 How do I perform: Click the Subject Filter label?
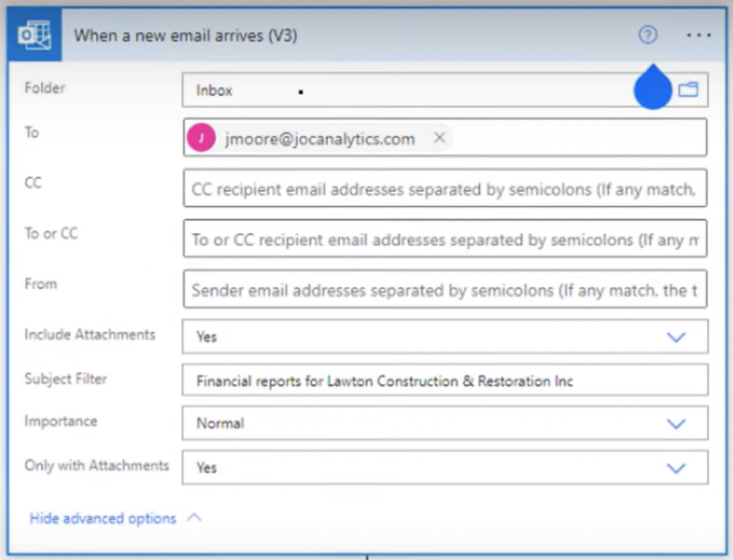click(x=65, y=379)
